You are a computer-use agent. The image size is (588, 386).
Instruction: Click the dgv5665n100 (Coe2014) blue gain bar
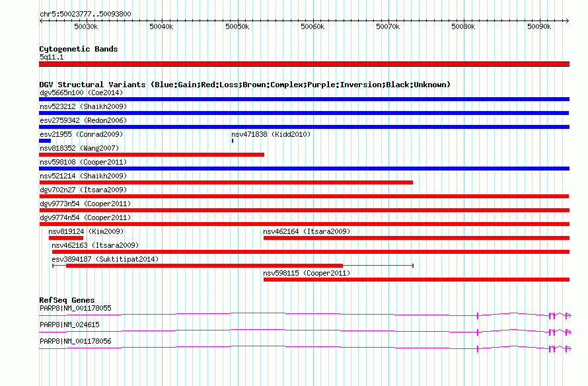[x=304, y=99]
